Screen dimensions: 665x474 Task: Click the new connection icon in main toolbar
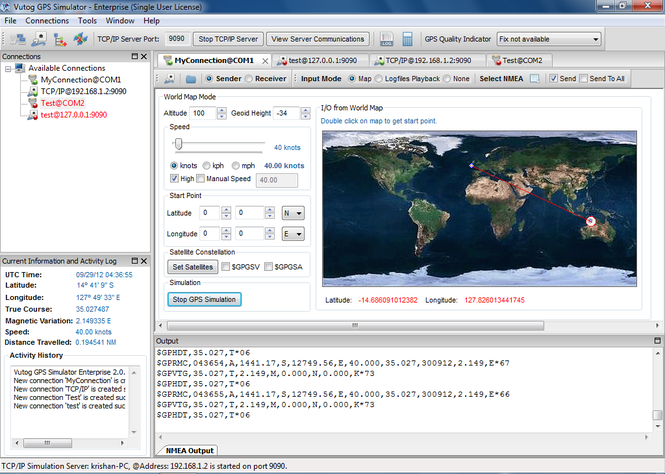pyautogui.click(x=39, y=39)
